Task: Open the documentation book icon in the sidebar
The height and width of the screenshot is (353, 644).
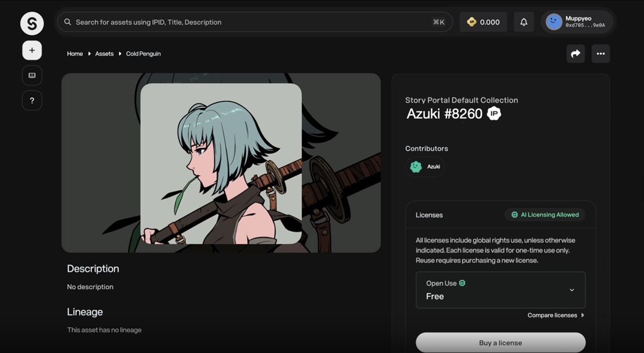Action: point(32,75)
